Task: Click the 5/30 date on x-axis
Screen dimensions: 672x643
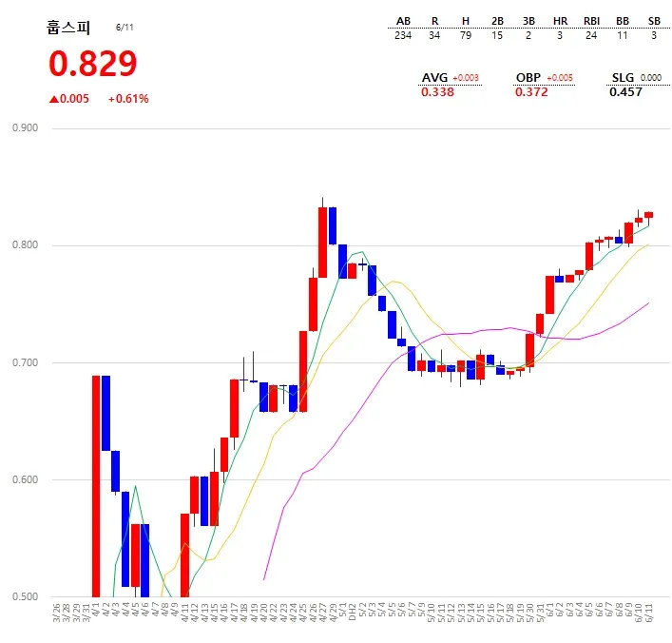Action: coord(530,613)
